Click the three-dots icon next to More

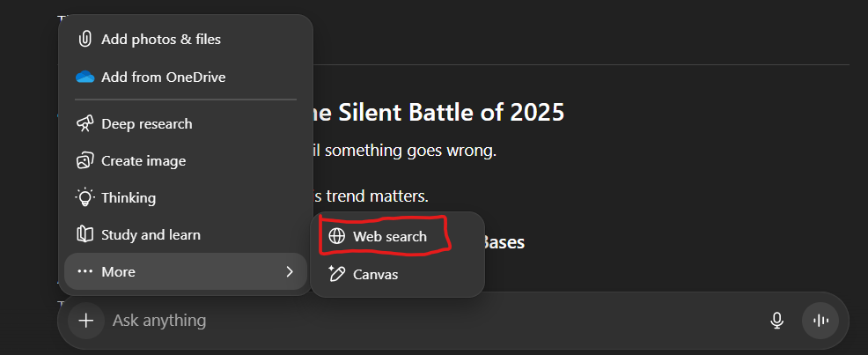[x=85, y=271]
